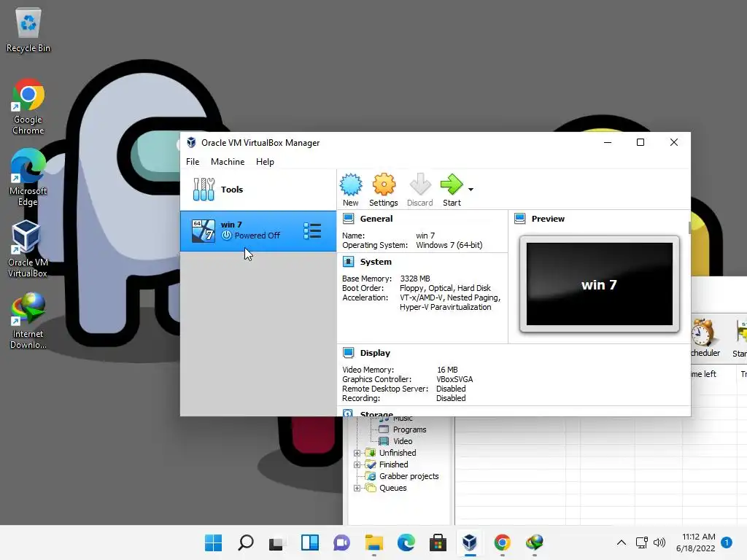Image resolution: width=747 pixels, height=560 pixels.
Task: Click the Preview panel header icon
Action: (x=519, y=219)
